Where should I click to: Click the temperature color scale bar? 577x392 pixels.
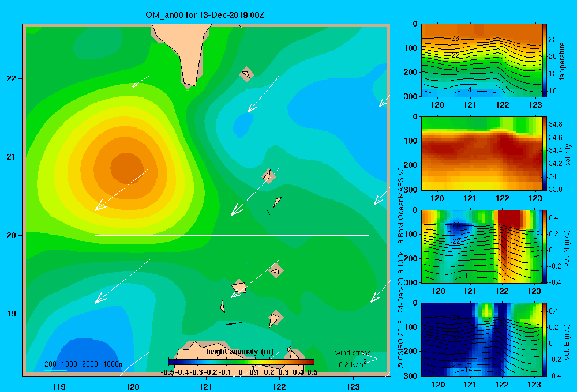click(545, 61)
